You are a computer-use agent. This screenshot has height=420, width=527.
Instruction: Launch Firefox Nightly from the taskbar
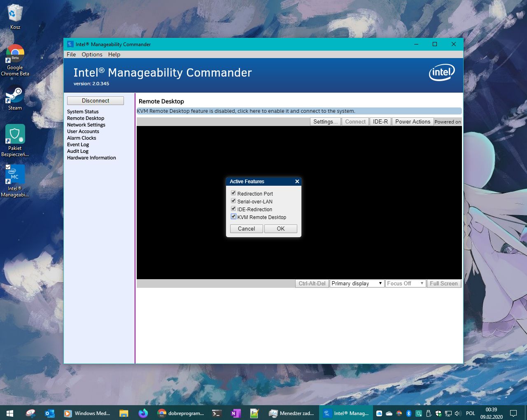point(143,413)
